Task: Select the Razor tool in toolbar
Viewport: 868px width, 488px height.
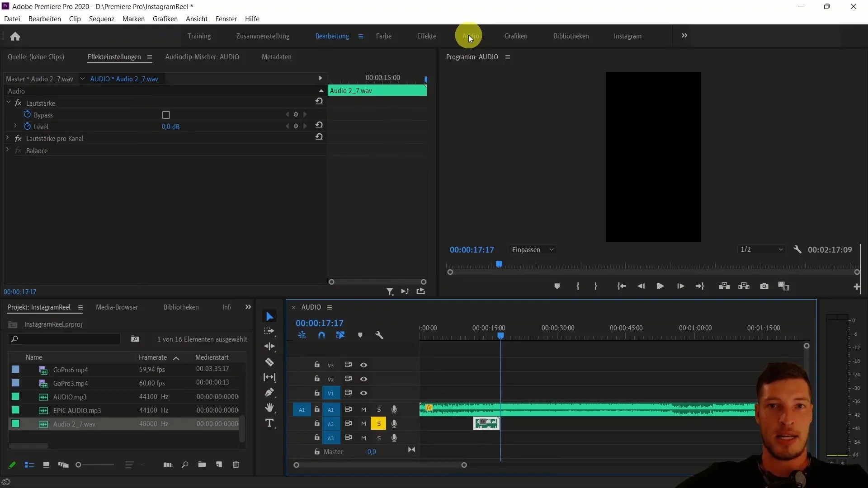Action: pyautogui.click(x=270, y=361)
